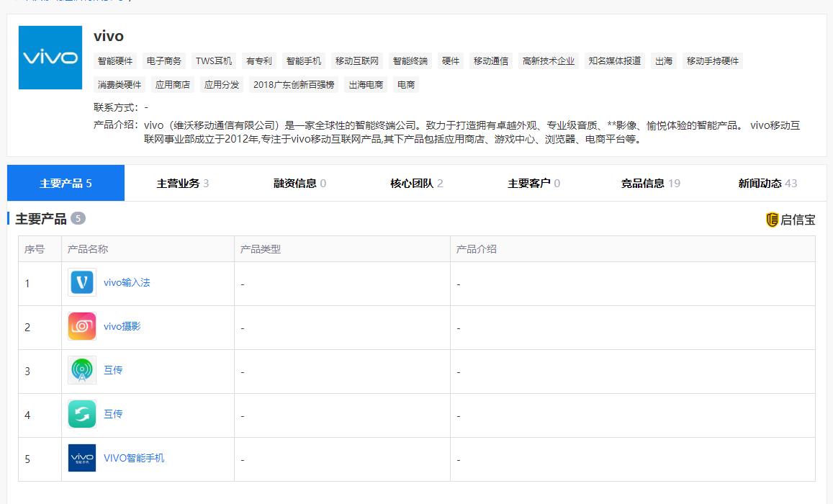View the 新闻动态 tab
Screen dimensions: 833x504
point(767,184)
